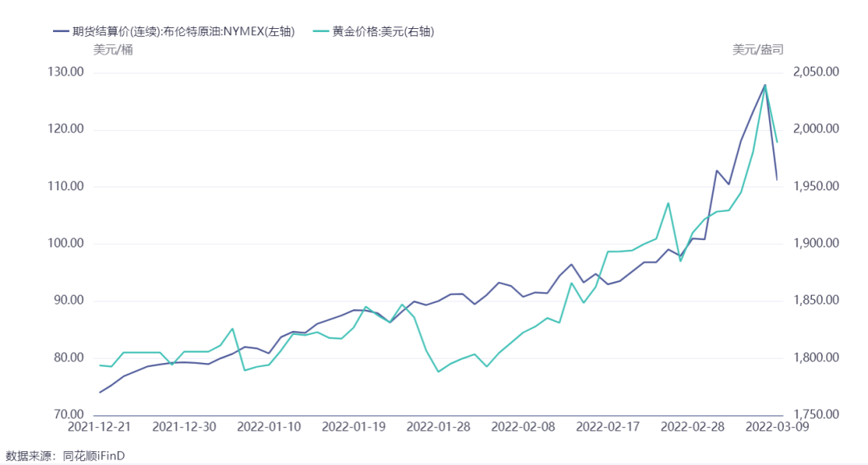Click the 70.00 left axis value

pos(68,414)
